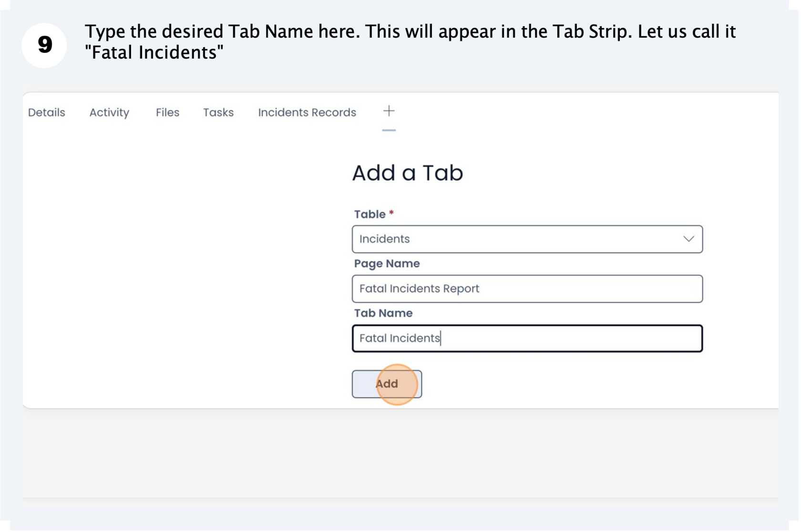Click the plus icon to add a tab
This screenshot has height=532, width=801.
click(x=389, y=111)
